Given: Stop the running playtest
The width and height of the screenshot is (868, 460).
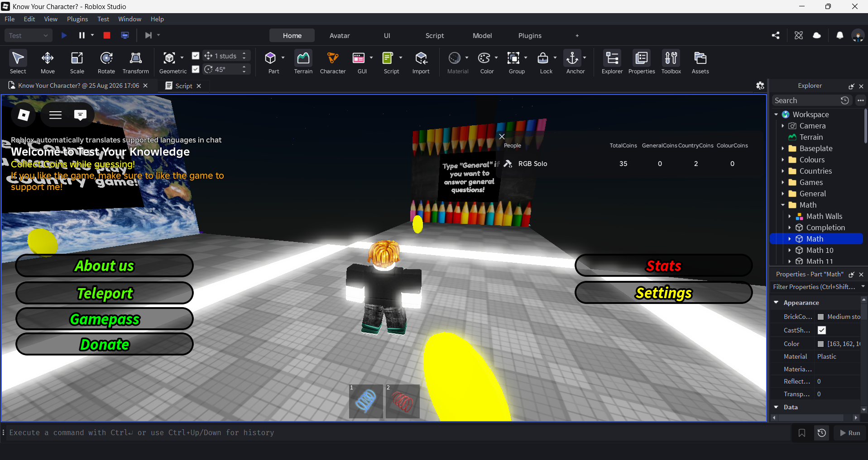Looking at the screenshot, I should pos(107,35).
